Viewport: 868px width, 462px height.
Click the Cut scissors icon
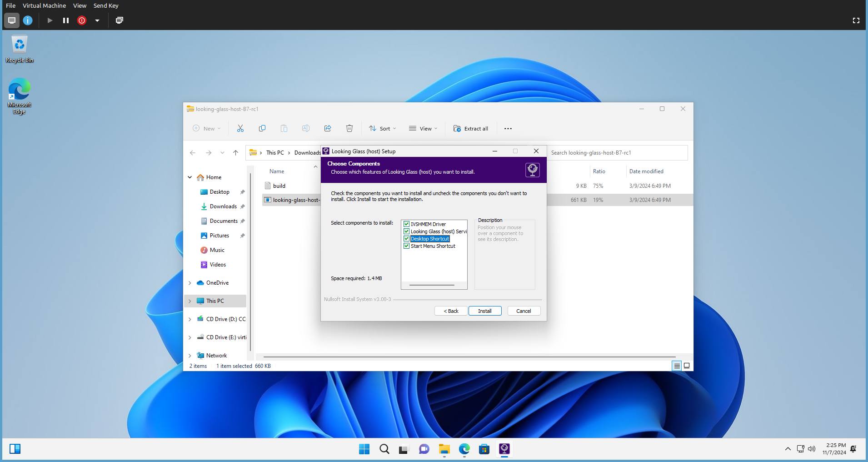240,129
